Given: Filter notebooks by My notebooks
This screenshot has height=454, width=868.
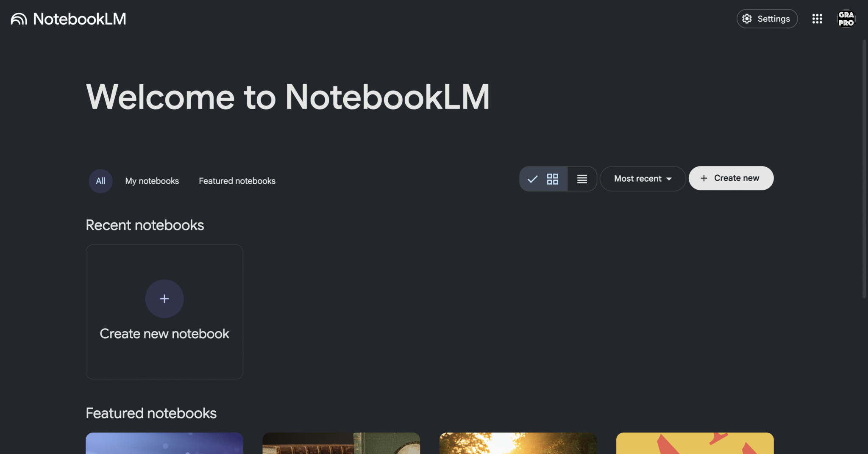Looking at the screenshot, I should [x=152, y=181].
